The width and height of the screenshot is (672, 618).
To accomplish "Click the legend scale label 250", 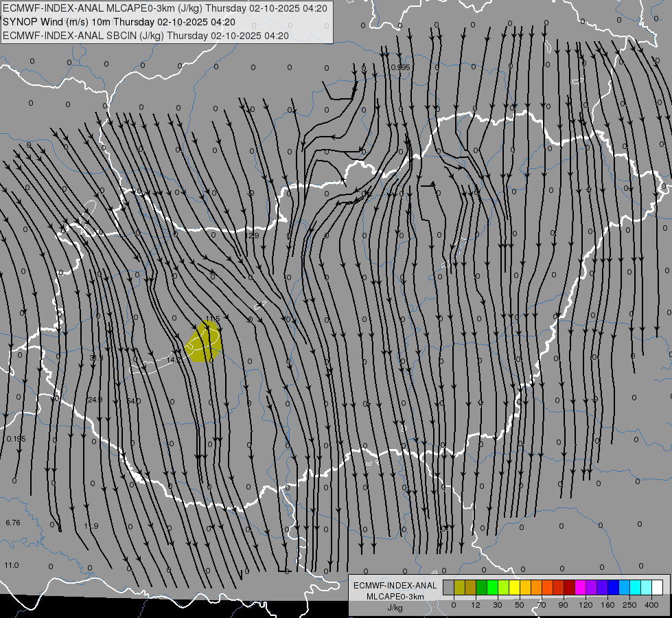I will [x=629, y=605].
